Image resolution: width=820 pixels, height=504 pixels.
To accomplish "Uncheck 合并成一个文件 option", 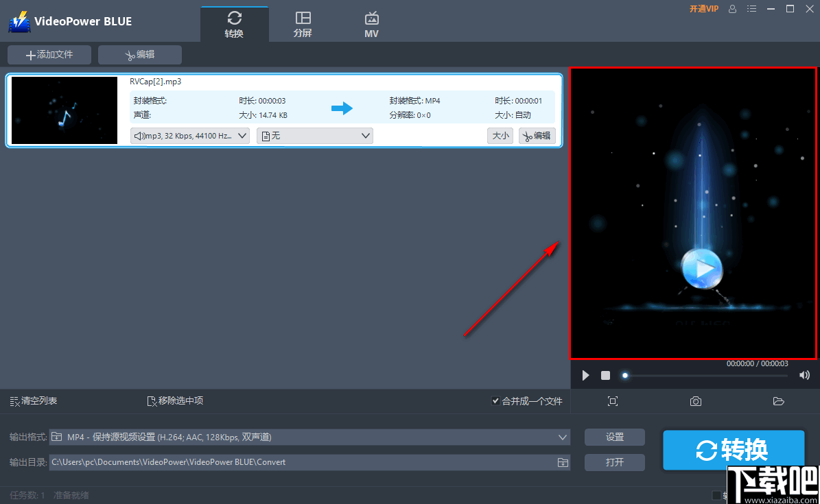I will [x=496, y=401].
